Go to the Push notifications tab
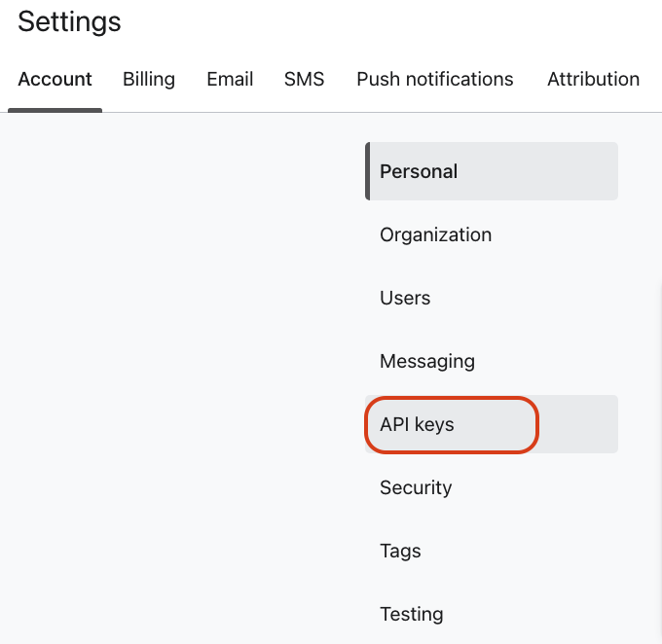Image resolution: width=662 pixels, height=644 pixels. (434, 80)
